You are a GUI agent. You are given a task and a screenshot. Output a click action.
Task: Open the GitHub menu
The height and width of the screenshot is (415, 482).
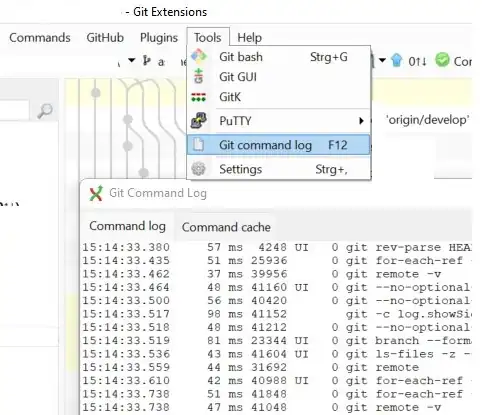click(105, 38)
